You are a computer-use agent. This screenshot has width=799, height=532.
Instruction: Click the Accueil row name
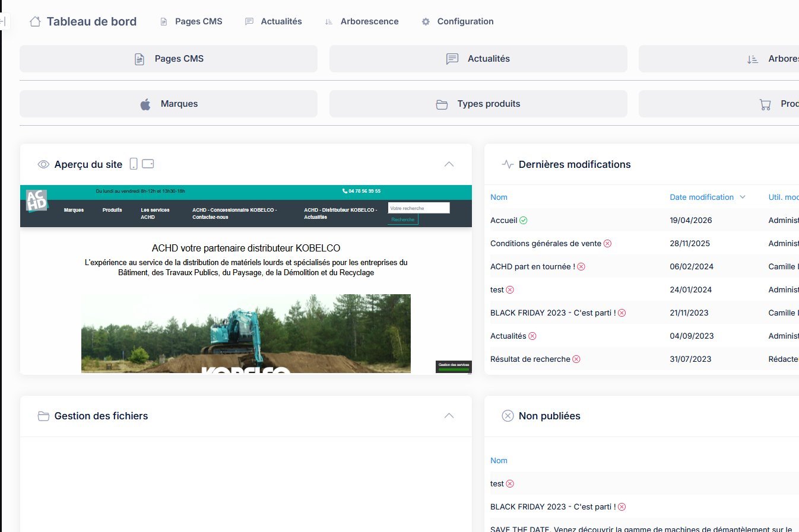point(503,220)
